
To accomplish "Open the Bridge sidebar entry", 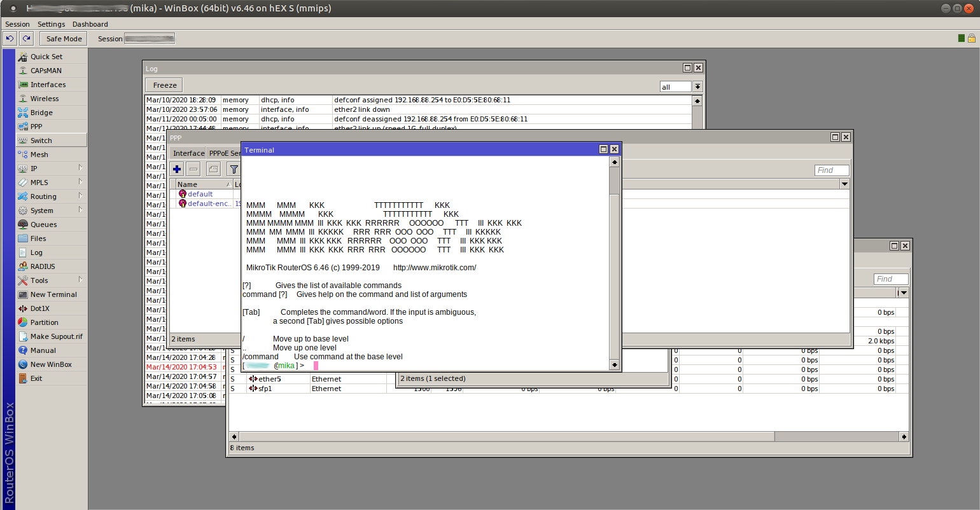I will pyautogui.click(x=51, y=113).
